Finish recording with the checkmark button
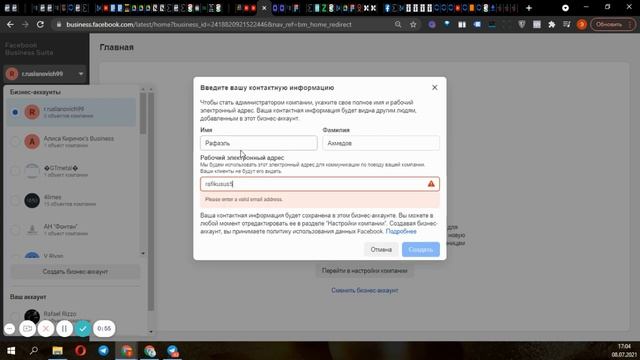Viewport: 640px width, 360px height. (83, 329)
